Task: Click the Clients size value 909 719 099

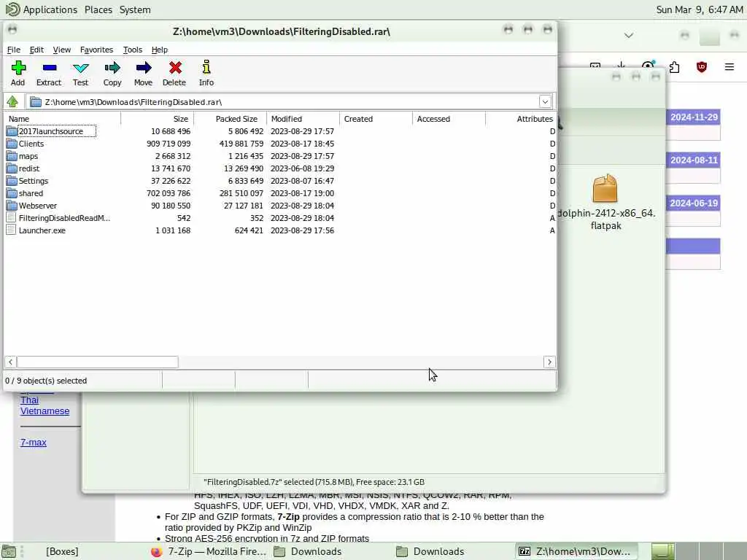Action: coord(169,144)
